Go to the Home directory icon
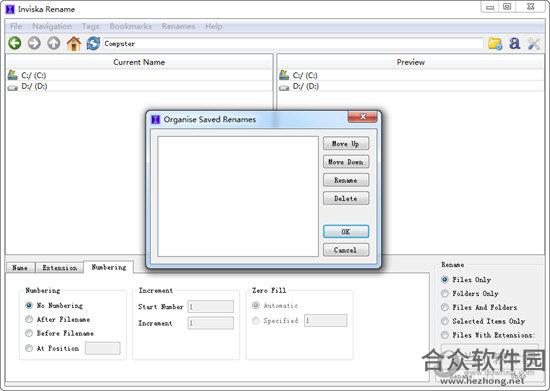Viewport: 550px width, 391px height. click(x=74, y=43)
